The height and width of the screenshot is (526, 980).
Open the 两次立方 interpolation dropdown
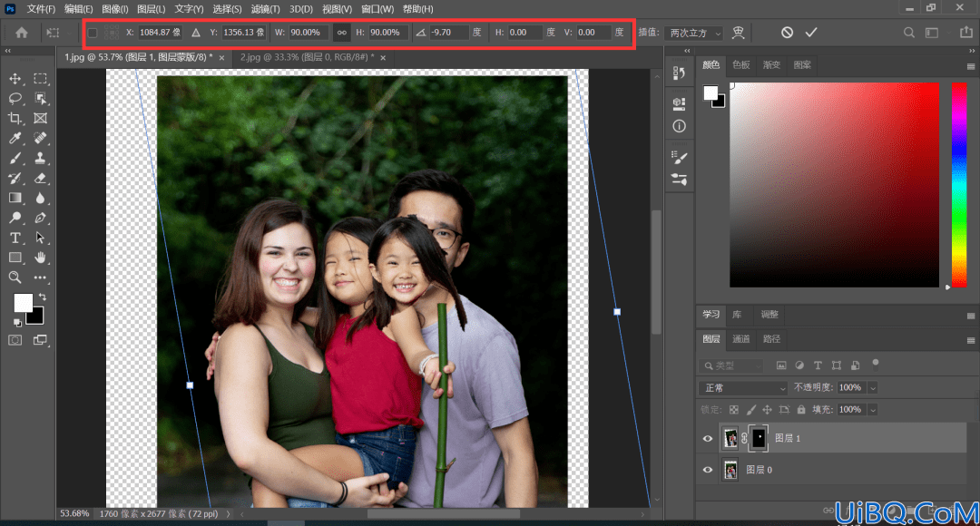pos(694,33)
